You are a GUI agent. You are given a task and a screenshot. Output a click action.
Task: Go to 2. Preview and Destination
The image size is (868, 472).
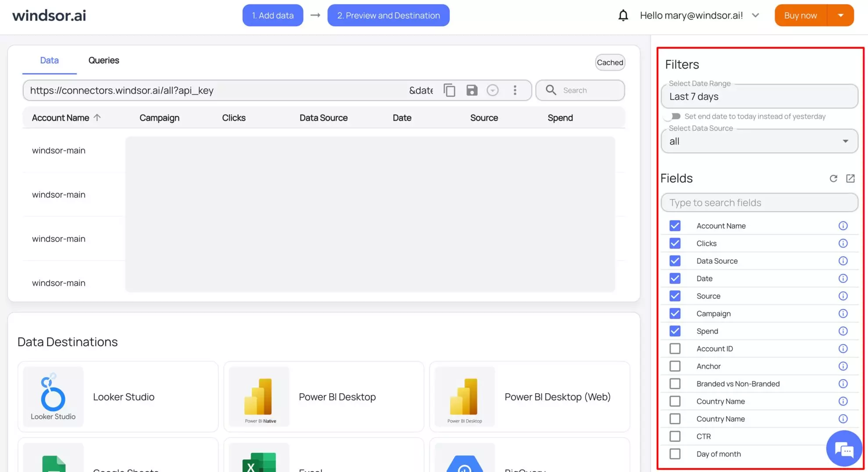(x=388, y=15)
